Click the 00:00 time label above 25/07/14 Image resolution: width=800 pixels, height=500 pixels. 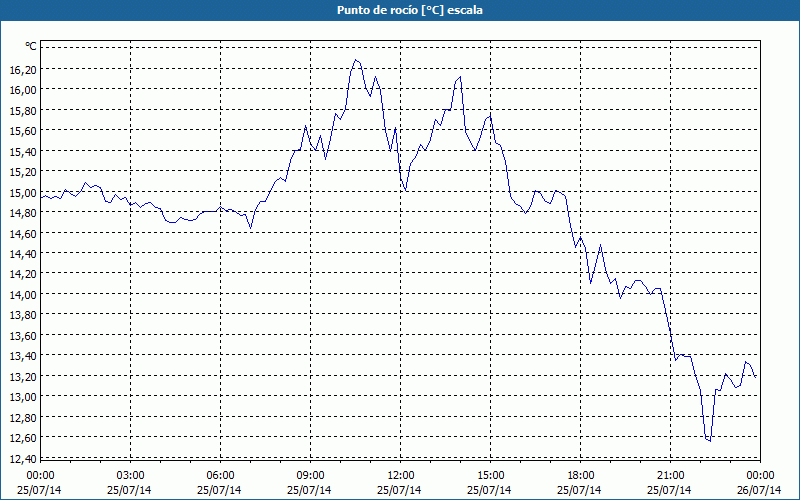click(x=40, y=476)
